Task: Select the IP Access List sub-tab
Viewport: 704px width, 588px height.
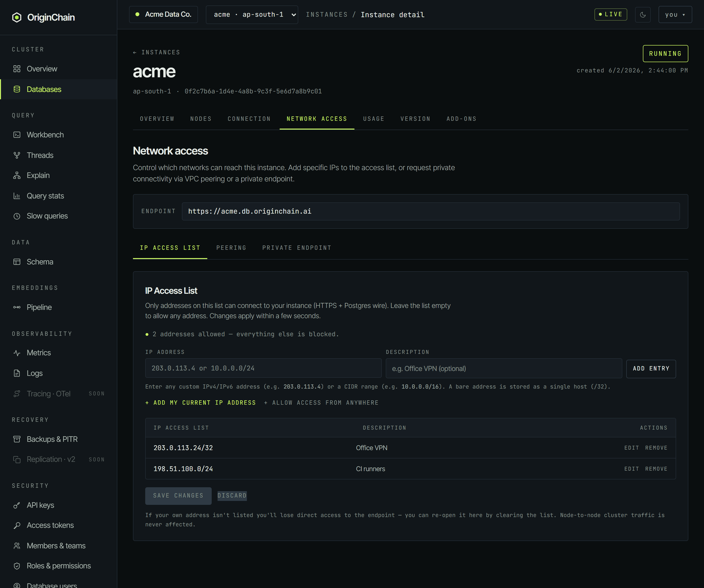Action: pos(170,248)
